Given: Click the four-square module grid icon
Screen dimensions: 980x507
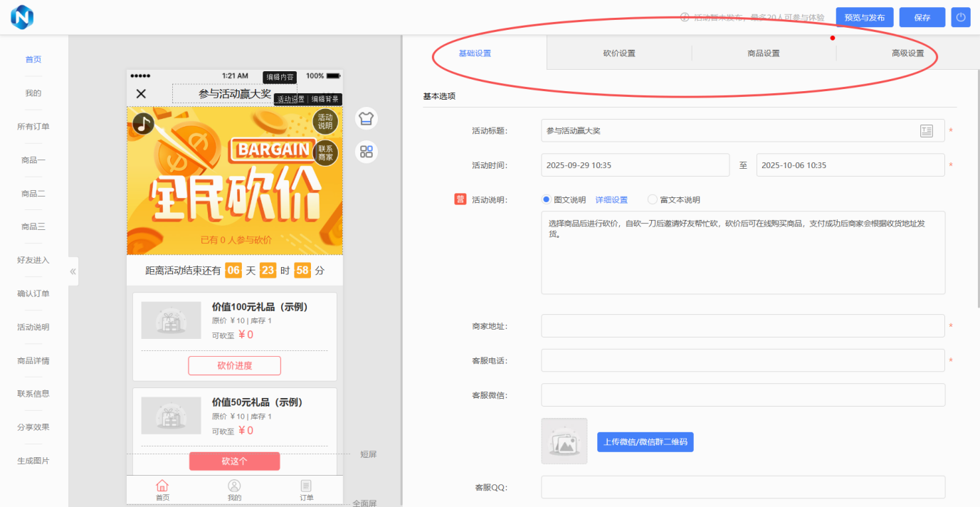Looking at the screenshot, I should (x=367, y=152).
